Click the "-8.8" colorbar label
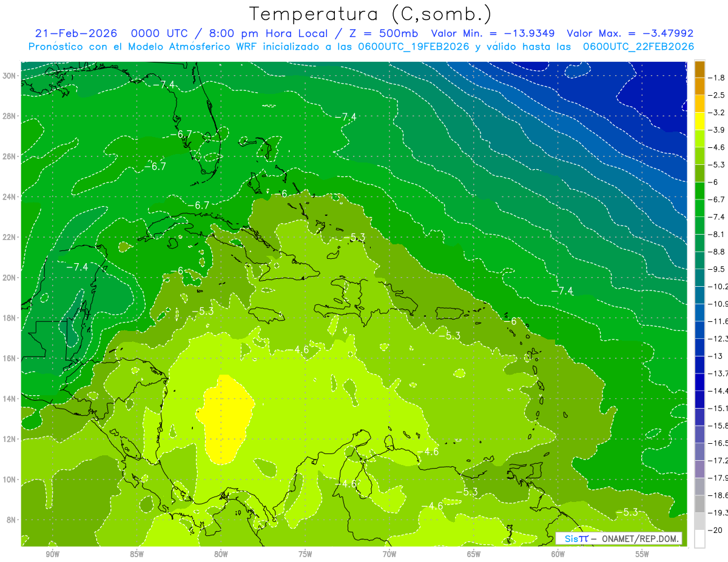This screenshot has height=562, width=728. pos(718,252)
